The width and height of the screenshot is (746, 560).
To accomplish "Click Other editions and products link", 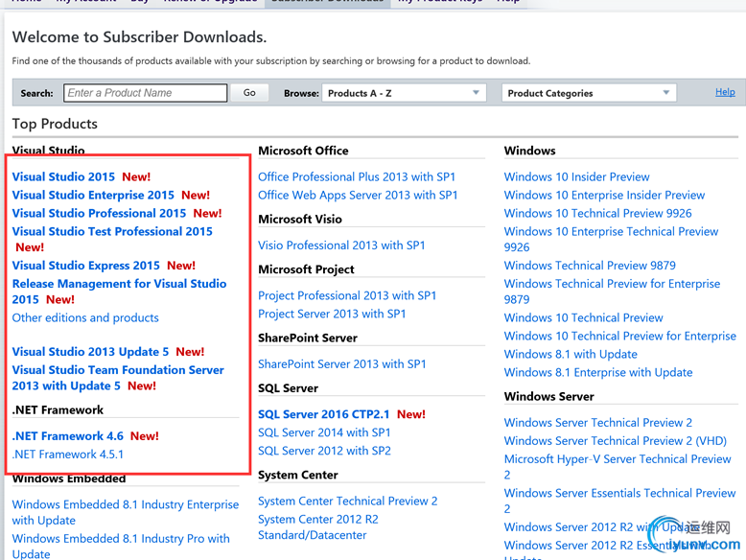I will 85,317.
